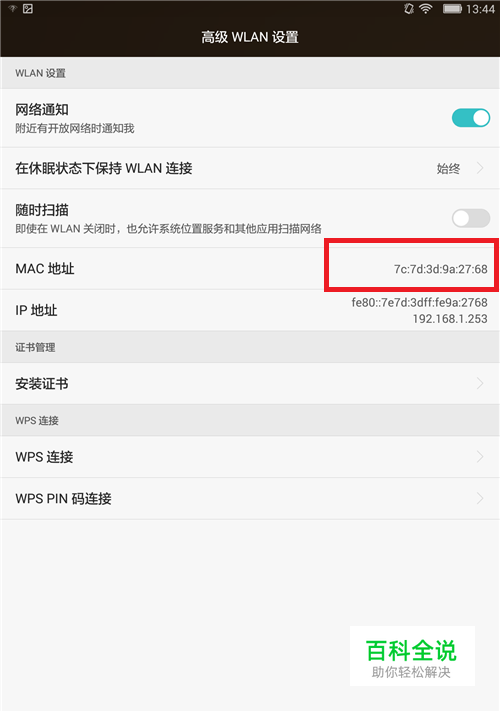Enable the 随时扫描 switch
This screenshot has height=711, width=500.
point(471,218)
